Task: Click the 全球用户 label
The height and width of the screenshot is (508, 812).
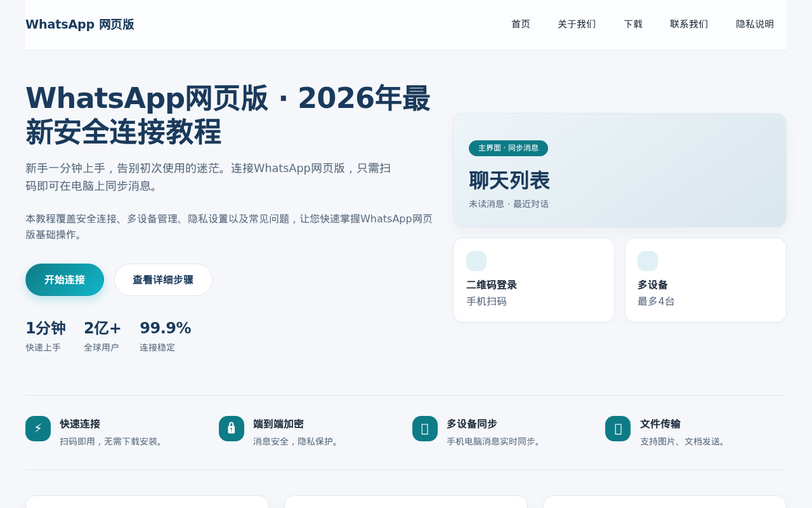Action: (101, 347)
